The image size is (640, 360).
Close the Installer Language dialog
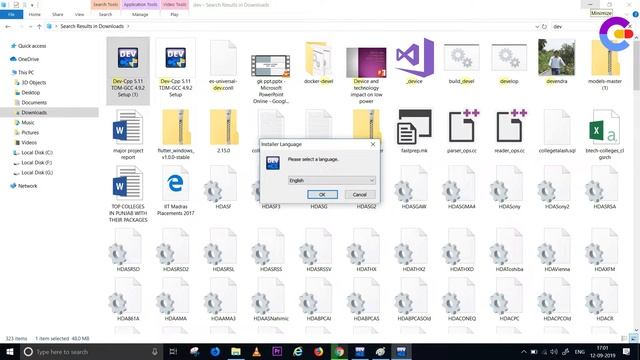click(373, 144)
